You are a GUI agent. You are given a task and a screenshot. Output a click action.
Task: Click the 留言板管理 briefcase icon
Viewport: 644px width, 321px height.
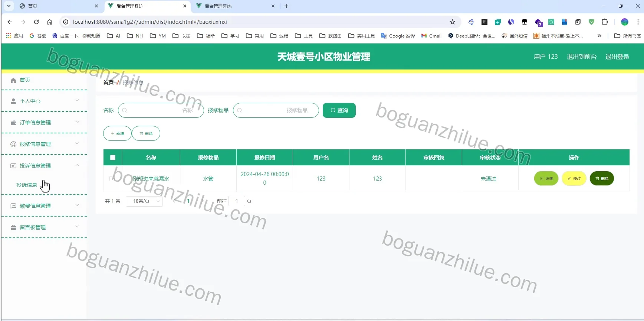pyautogui.click(x=13, y=227)
